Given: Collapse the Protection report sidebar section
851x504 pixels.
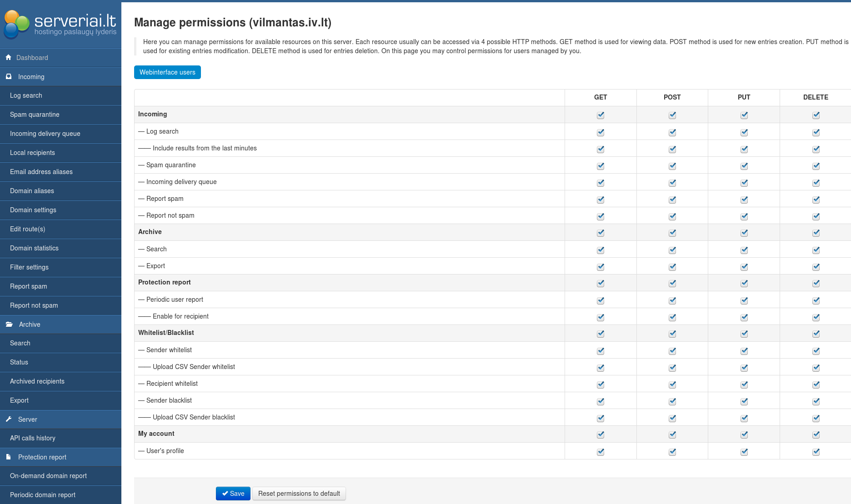Looking at the screenshot, I should (42, 457).
